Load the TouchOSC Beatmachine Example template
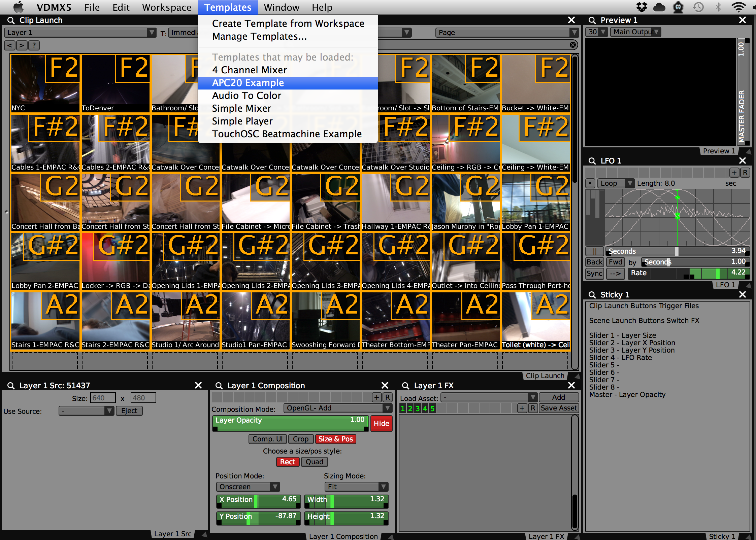Viewport: 756px width, 540px height. point(288,134)
